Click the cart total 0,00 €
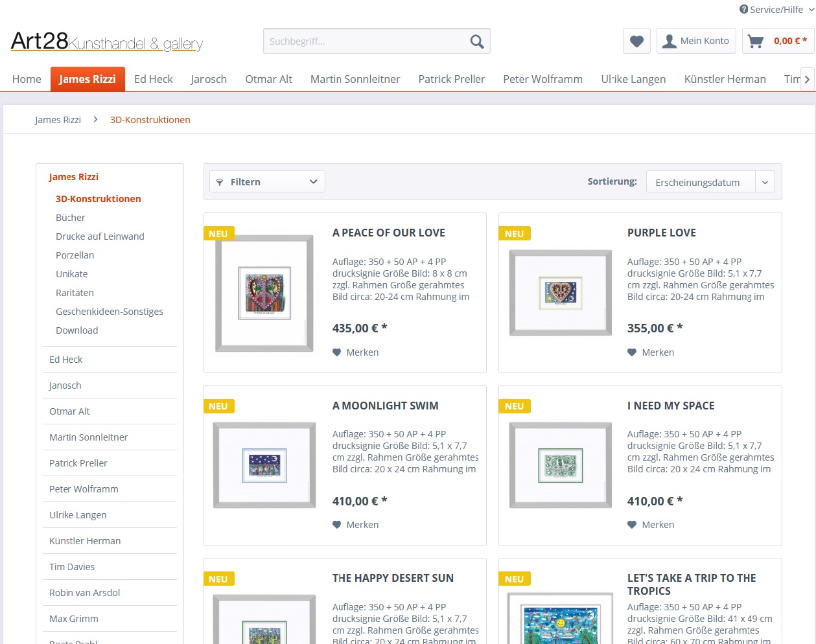This screenshot has height=644, width=816. pos(790,41)
